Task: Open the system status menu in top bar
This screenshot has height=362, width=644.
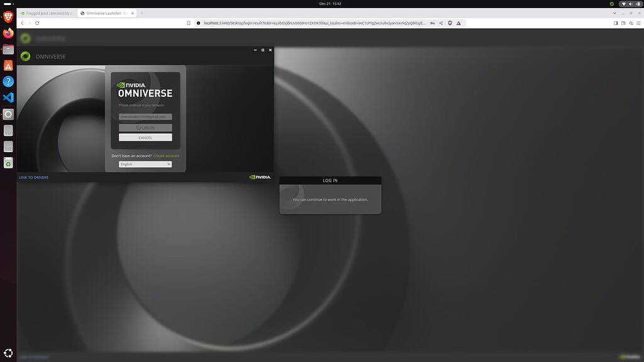Action: (630, 5)
